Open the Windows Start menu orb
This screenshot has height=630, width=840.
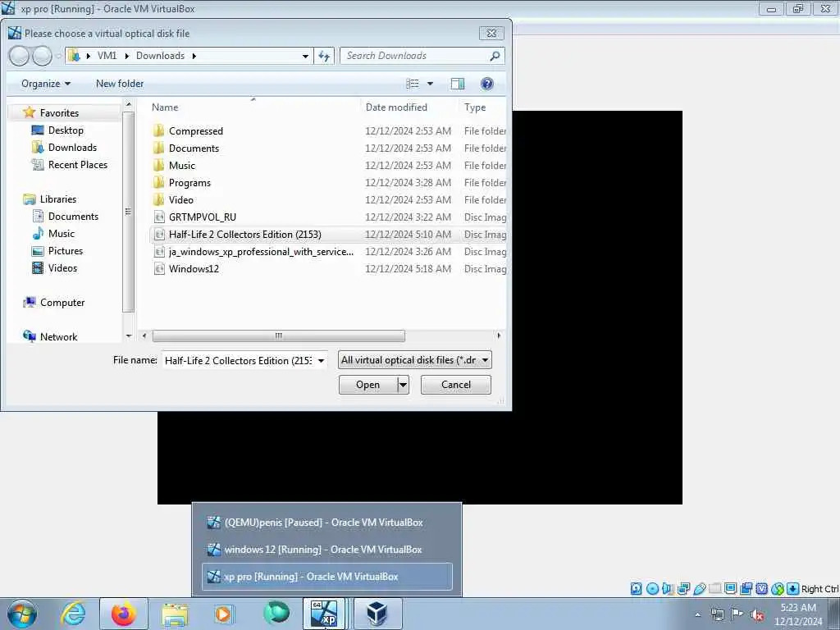(x=22, y=614)
